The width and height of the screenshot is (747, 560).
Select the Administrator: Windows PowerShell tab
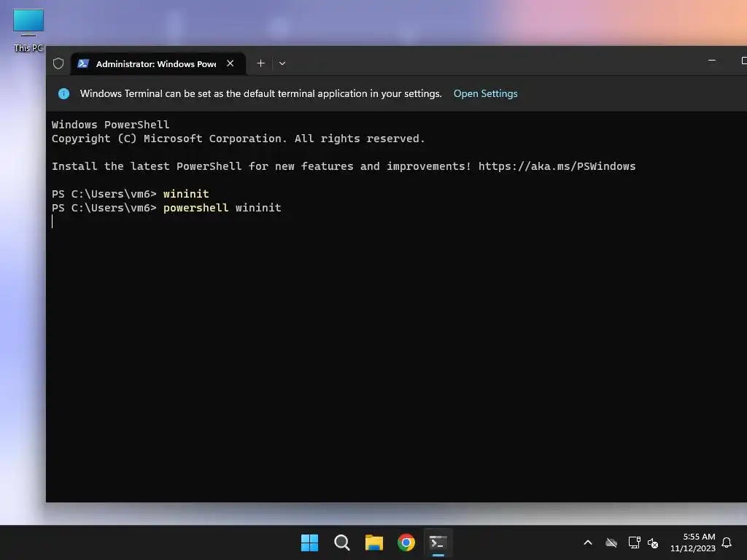pyautogui.click(x=158, y=64)
